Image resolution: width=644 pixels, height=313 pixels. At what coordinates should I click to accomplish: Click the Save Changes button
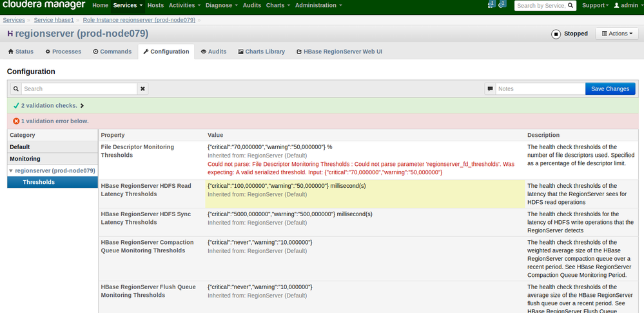point(610,88)
